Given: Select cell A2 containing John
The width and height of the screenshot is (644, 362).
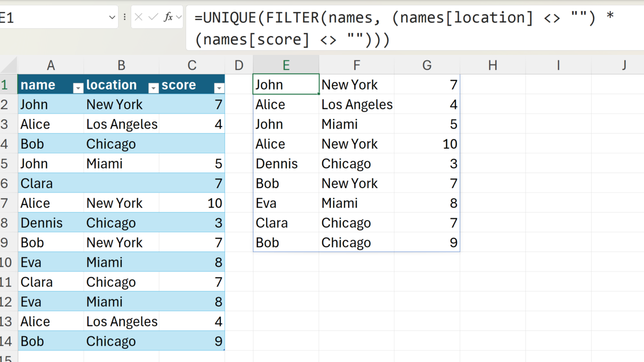Looking at the screenshot, I should (51, 104).
